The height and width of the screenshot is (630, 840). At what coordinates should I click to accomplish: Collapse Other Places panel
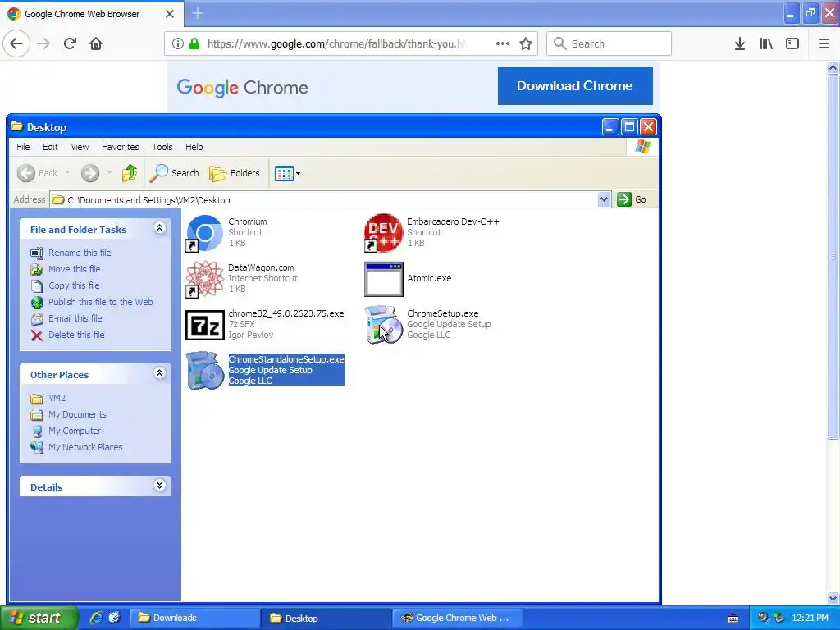pyautogui.click(x=159, y=373)
